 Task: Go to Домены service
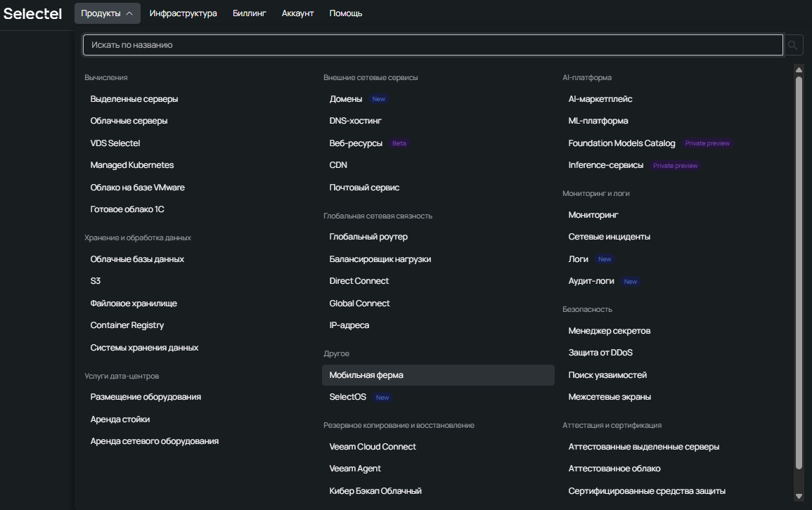point(346,99)
